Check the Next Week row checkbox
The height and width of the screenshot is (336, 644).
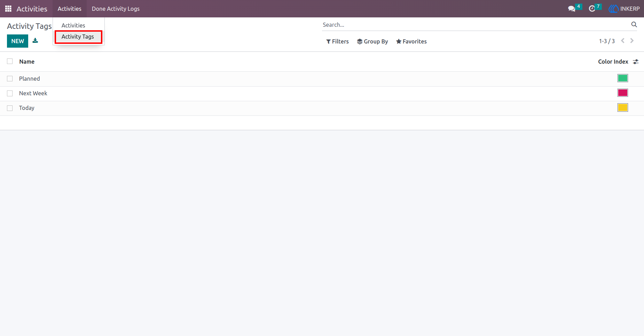10,93
